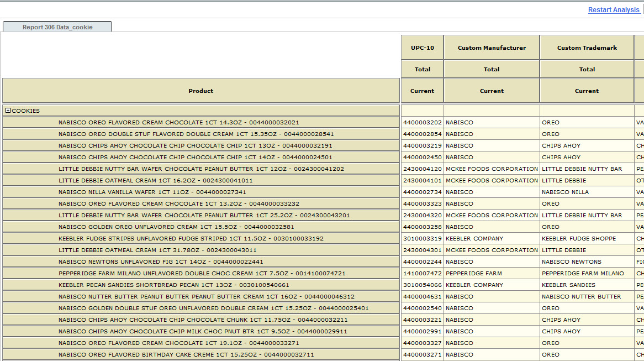Select Little Debbie Oatmeal Cream 16.2OZ row
This screenshot has height=361, width=644.
pyautogui.click(x=201, y=180)
